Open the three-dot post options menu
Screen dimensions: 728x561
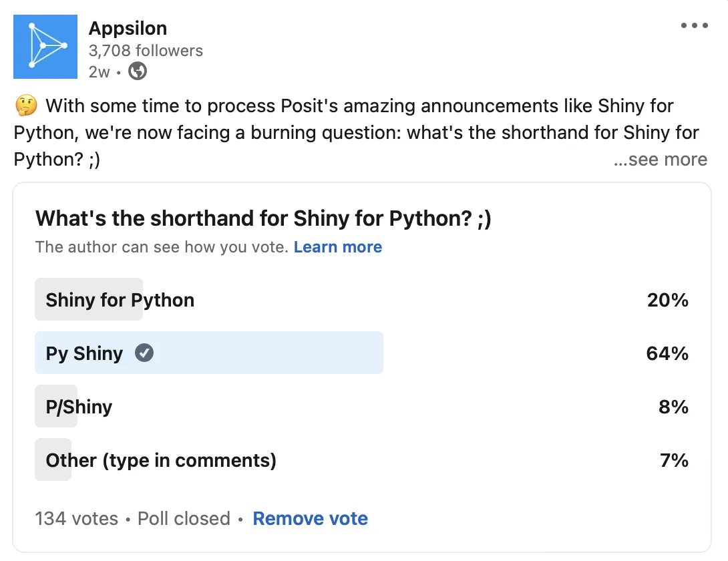694,26
